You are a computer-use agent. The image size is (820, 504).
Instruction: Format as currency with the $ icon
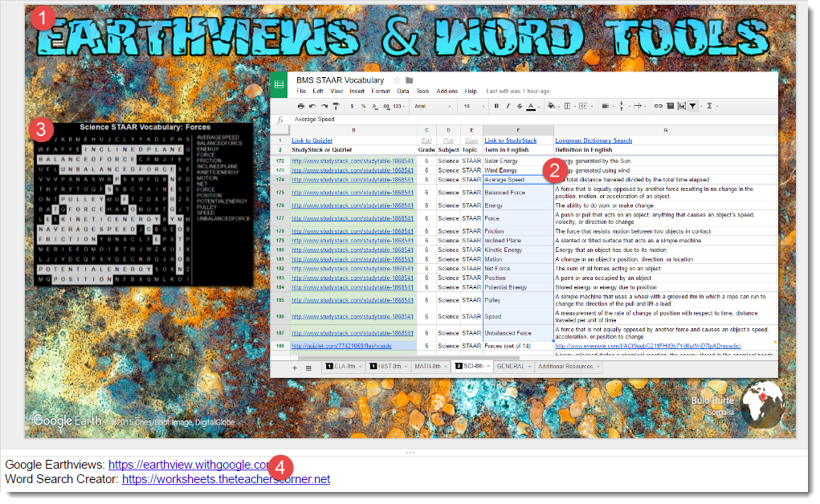(x=352, y=106)
